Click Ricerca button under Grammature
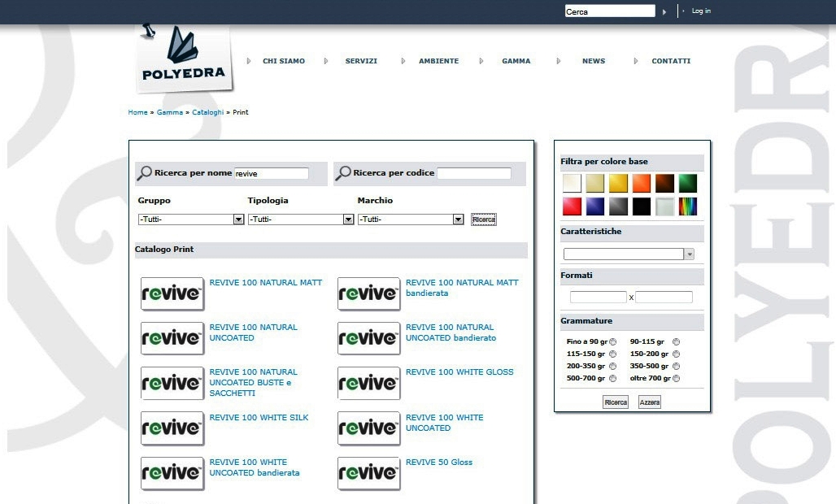836x504 pixels. (616, 402)
